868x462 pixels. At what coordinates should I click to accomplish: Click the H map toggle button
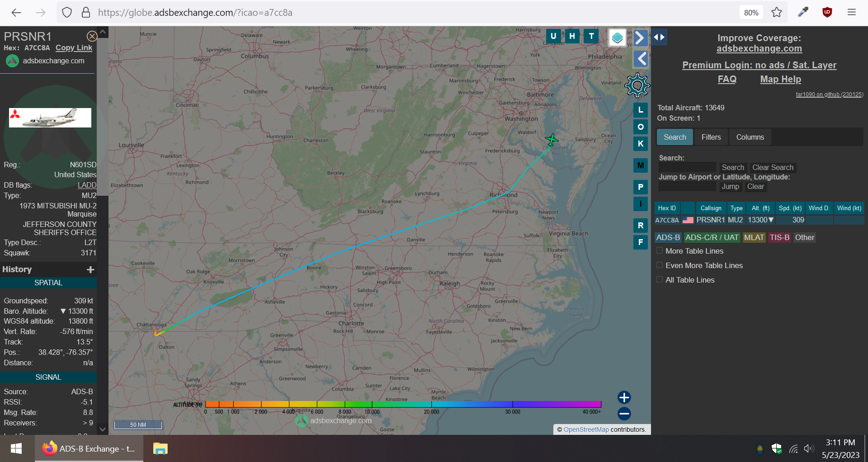coord(572,36)
